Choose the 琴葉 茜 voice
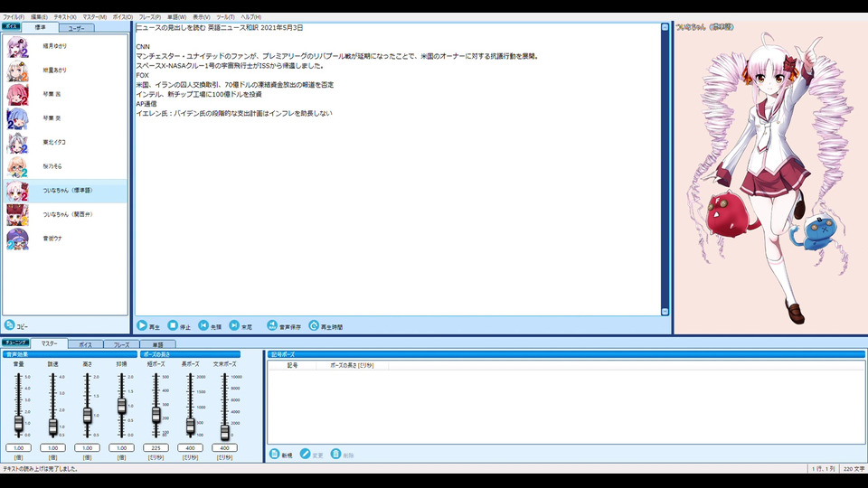 pyautogui.click(x=65, y=95)
